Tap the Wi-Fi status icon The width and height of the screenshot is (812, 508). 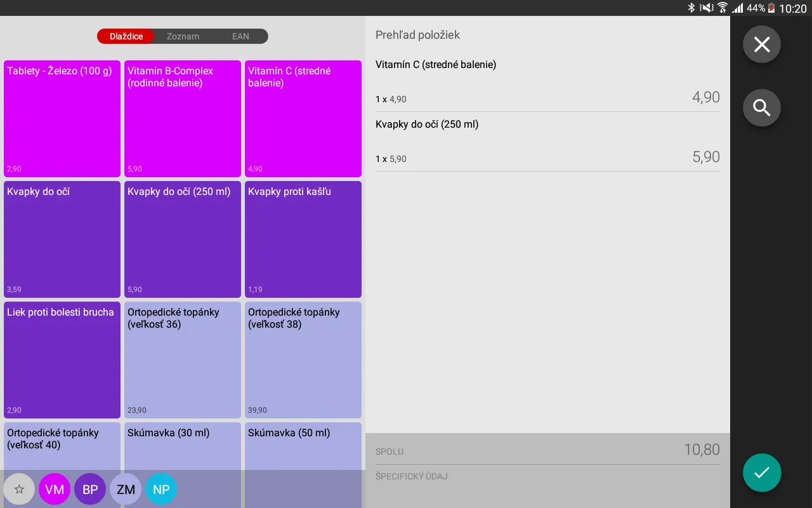tap(723, 8)
